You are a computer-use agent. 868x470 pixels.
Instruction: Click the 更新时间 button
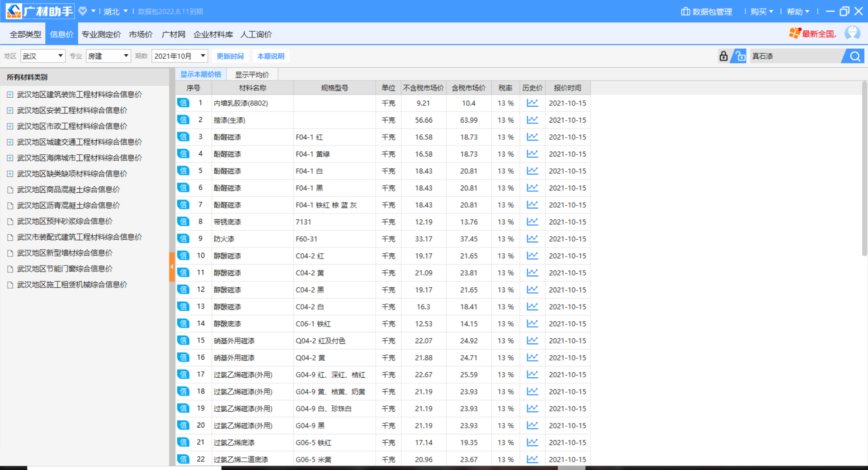[230, 56]
